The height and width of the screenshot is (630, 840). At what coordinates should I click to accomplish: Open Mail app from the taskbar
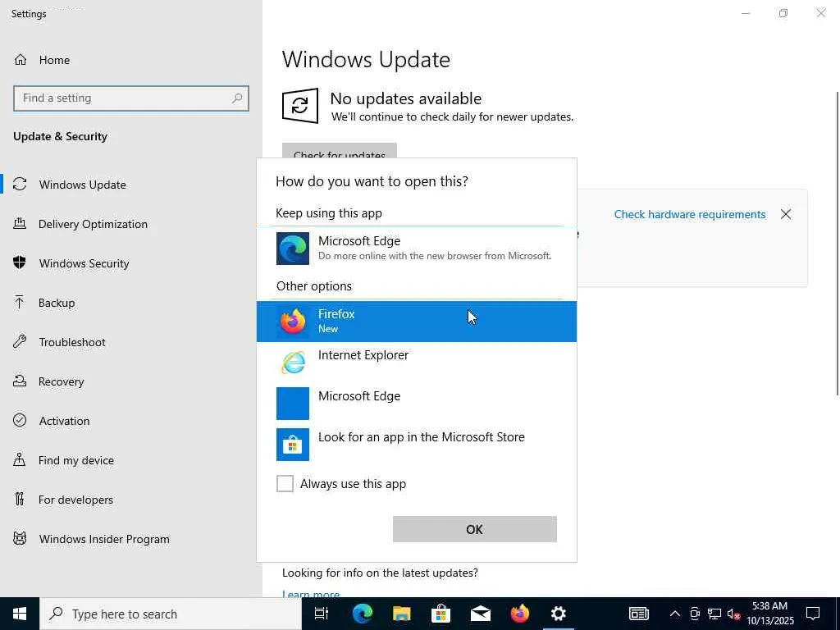pos(481,614)
